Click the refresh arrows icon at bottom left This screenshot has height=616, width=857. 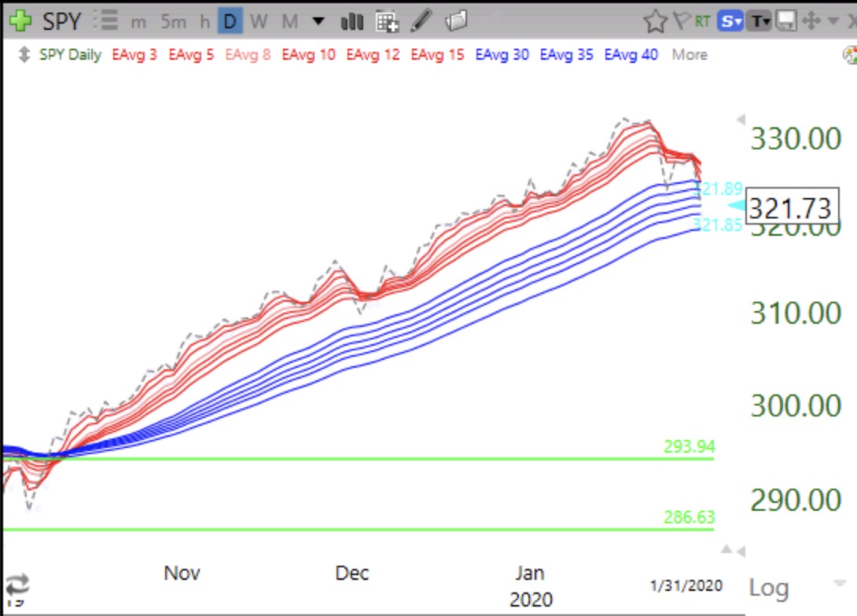pos(17,585)
